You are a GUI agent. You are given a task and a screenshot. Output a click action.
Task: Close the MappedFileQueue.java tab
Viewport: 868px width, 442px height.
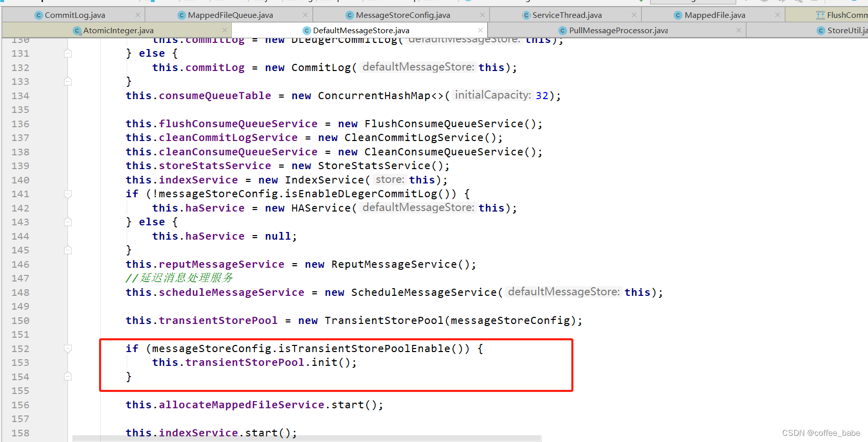pos(305,15)
